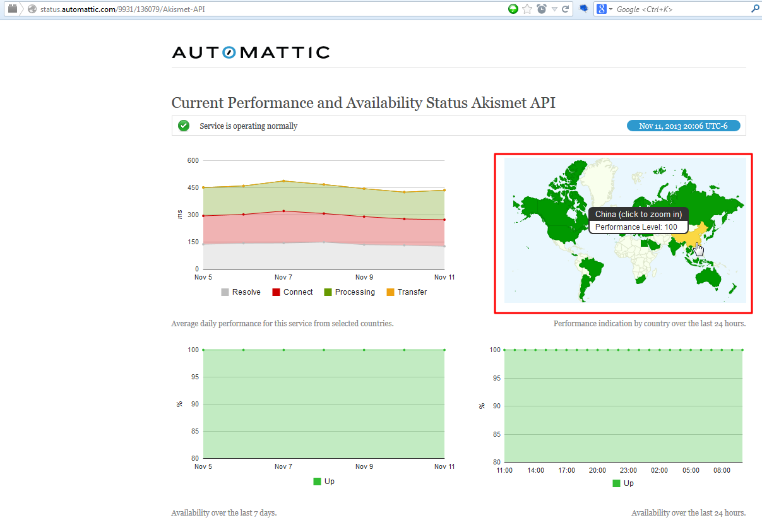Click the red Connect legend swatch
This screenshot has height=532, width=762.
(x=276, y=292)
